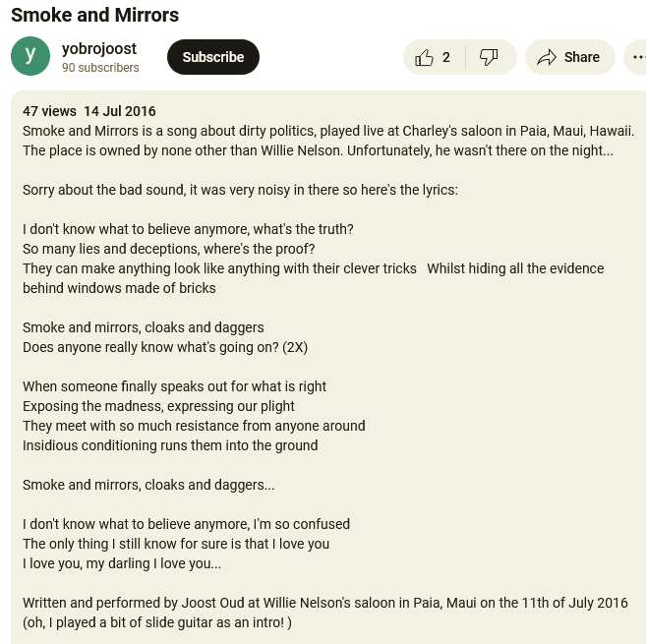Click the Share button label
646x644 pixels.
point(581,57)
